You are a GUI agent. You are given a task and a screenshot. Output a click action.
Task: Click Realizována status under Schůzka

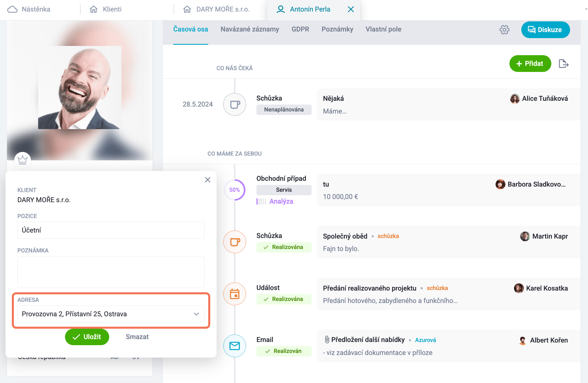284,247
